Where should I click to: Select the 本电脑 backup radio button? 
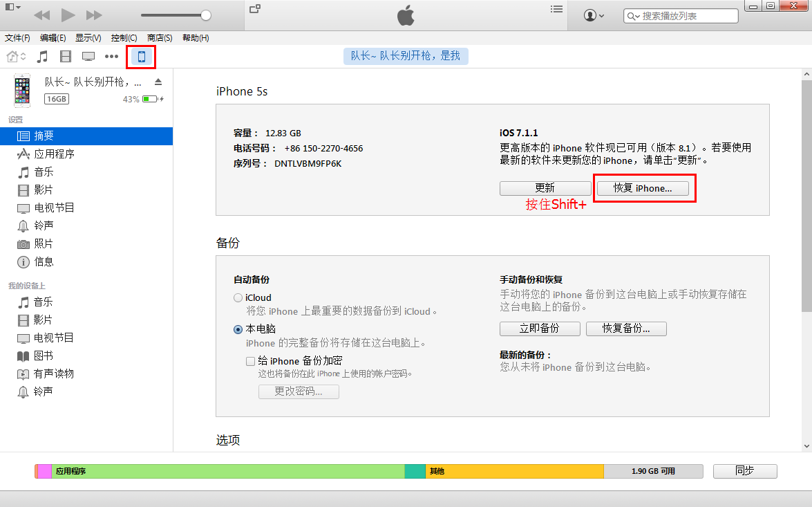[x=238, y=329]
